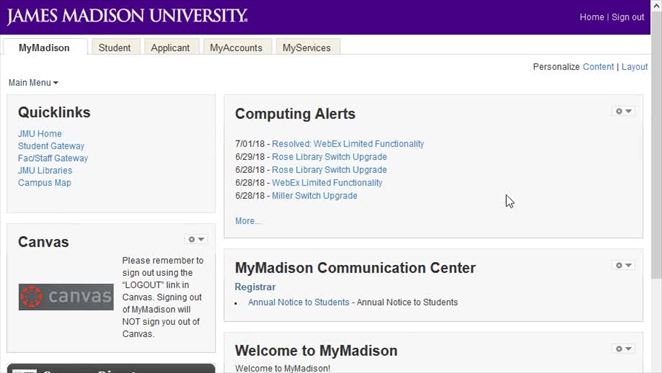Screen dimensions: 662x373
Task: Click the James Madison University logo
Action: point(127,16)
